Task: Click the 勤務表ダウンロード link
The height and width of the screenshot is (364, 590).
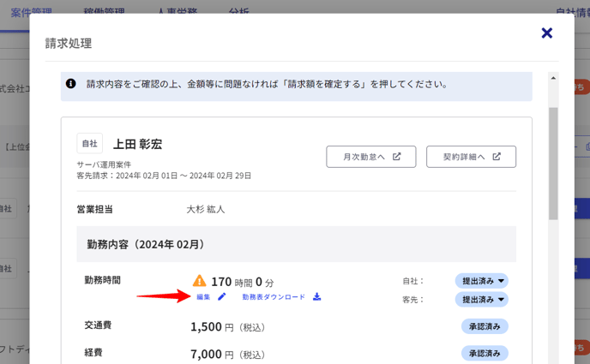Action: (x=273, y=297)
